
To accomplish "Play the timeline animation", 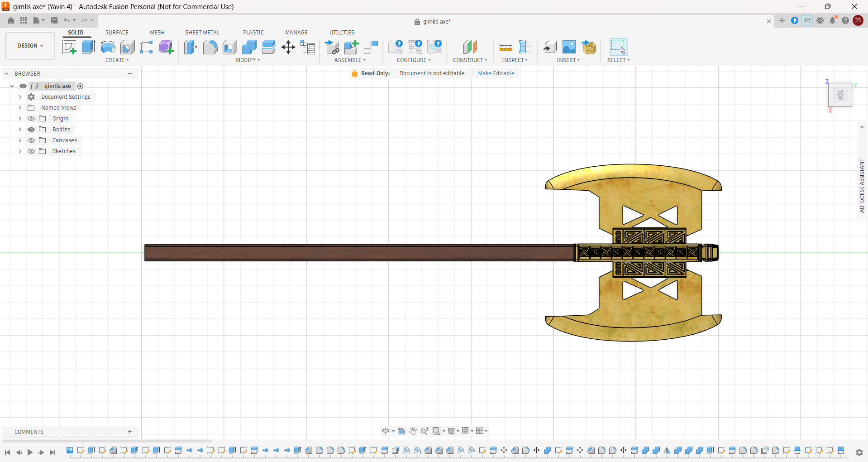I will pos(30,452).
